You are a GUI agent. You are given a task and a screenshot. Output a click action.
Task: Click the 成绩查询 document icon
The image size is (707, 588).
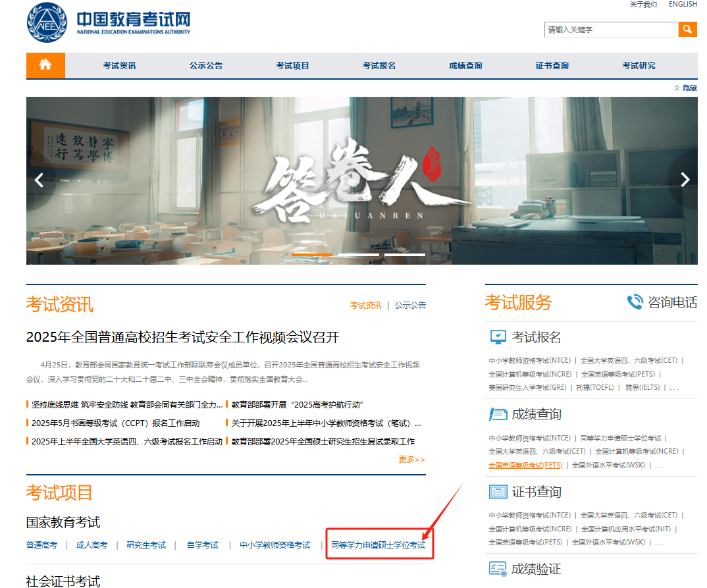point(498,414)
